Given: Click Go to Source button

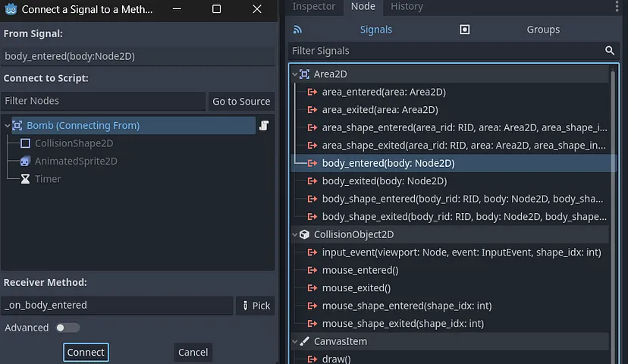Looking at the screenshot, I should 241,102.
